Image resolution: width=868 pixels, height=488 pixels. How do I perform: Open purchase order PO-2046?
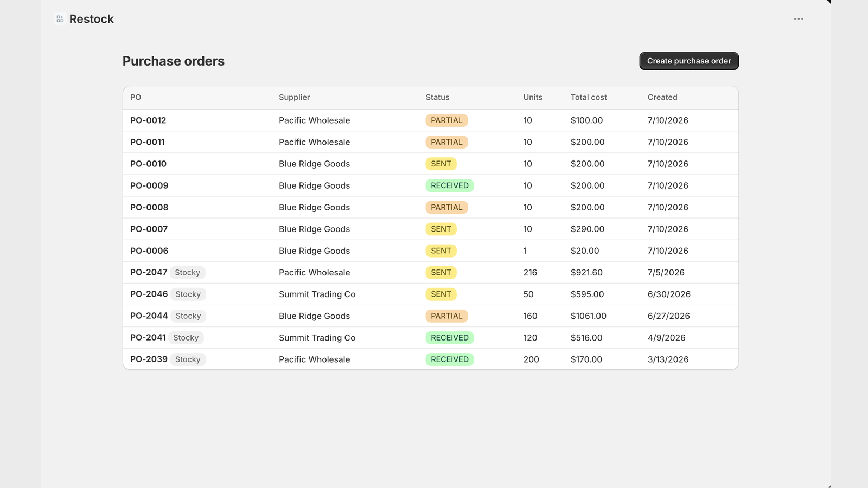[149, 294]
